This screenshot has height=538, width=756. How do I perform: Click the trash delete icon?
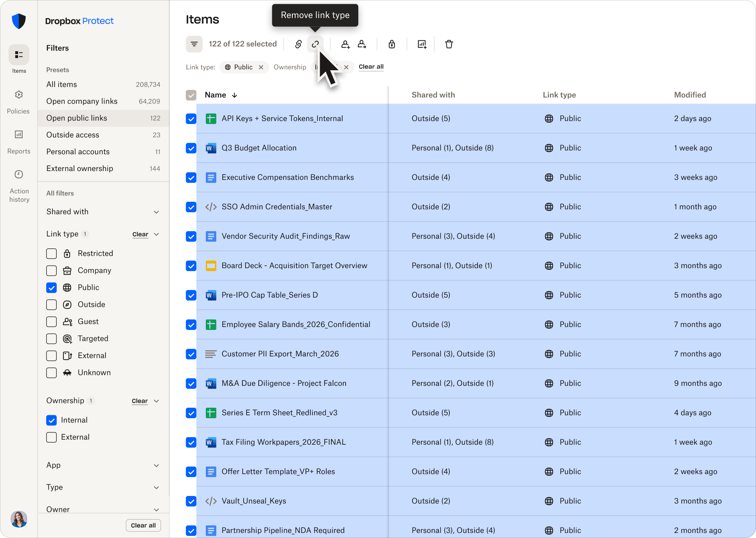(449, 44)
